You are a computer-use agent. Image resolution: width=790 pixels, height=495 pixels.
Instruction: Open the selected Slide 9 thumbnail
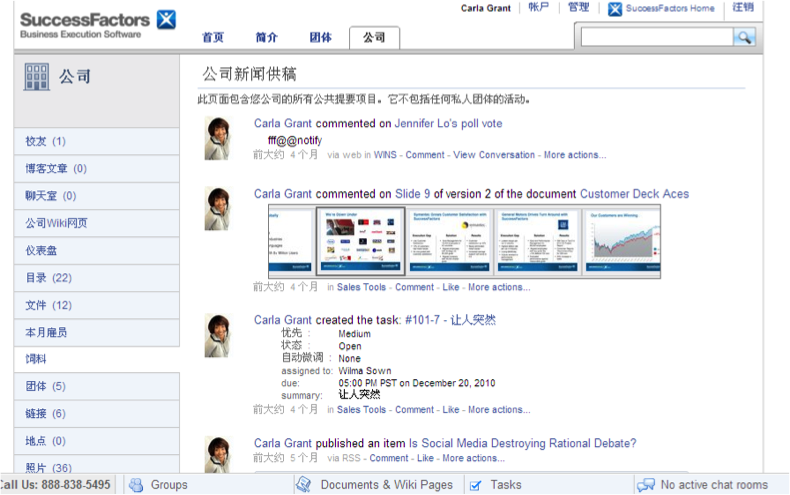[x=360, y=240]
